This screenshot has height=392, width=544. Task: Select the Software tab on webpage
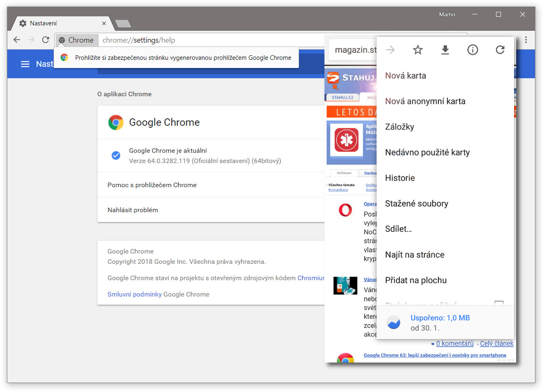tap(344, 173)
